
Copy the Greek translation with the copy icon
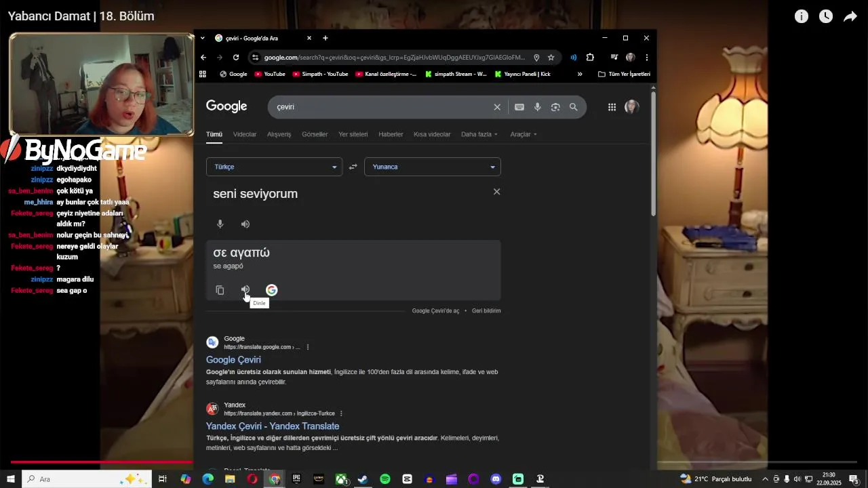point(220,290)
